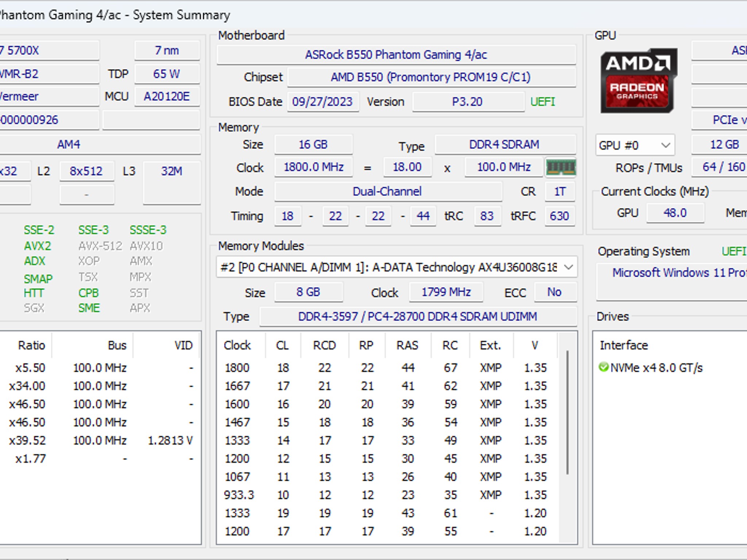Click the DDR4 SDRAM memory type field
This screenshot has width=747, height=560.
pos(505,144)
